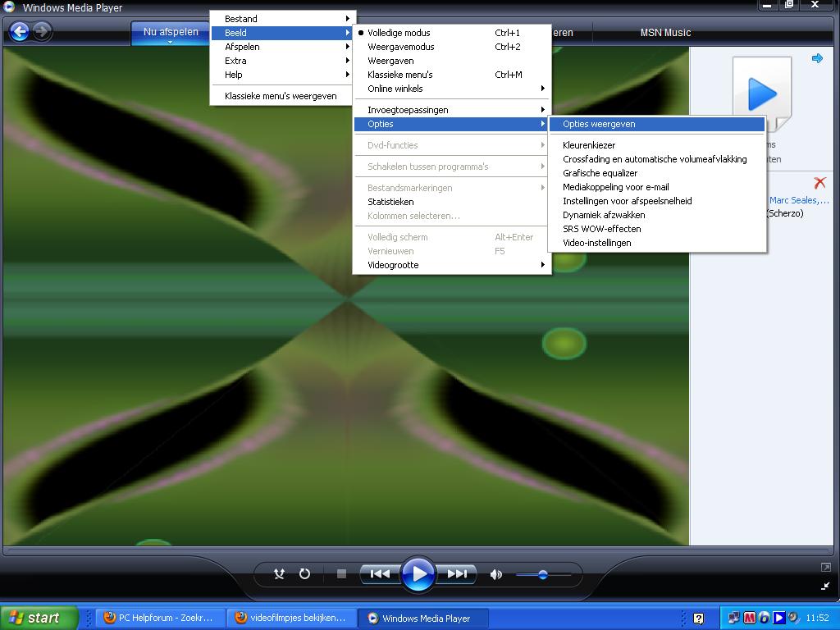Expand the greyed Dvd-functies submenu

[452, 145]
